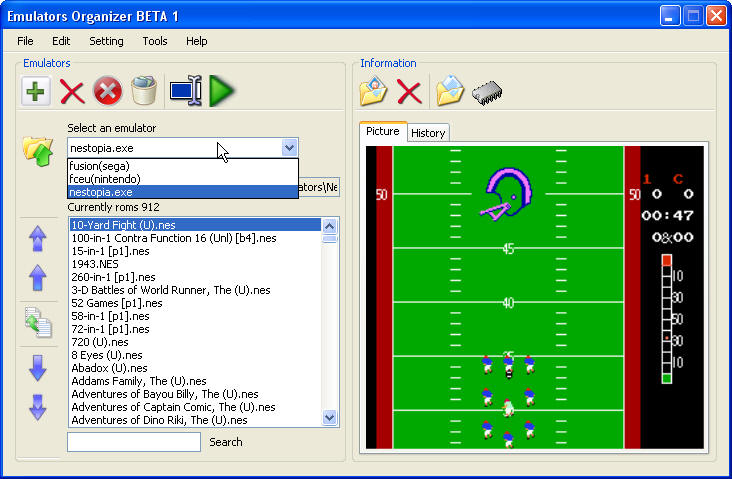Click the chip ROM icon

(487, 92)
